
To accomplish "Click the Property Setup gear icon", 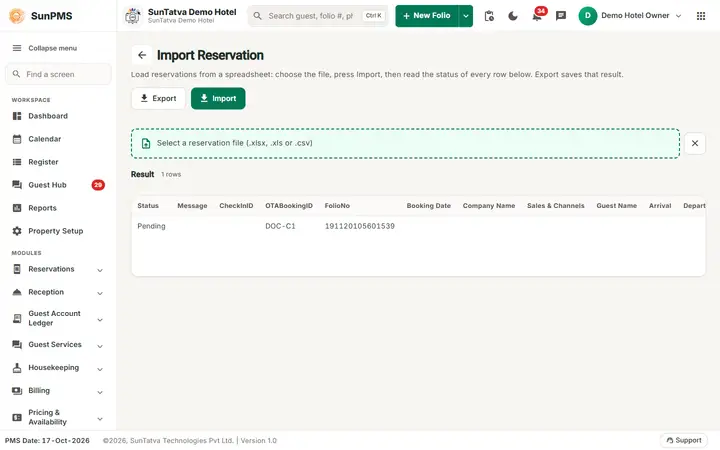I will [17, 231].
